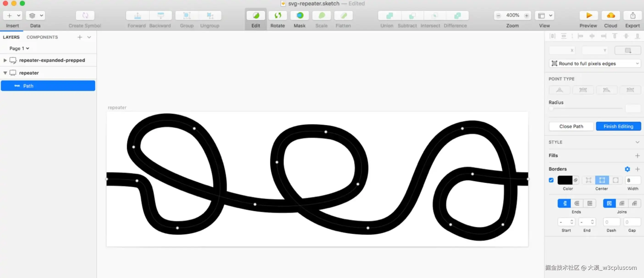Click the Finish Editing button
The height and width of the screenshot is (278, 644).
[618, 126]
